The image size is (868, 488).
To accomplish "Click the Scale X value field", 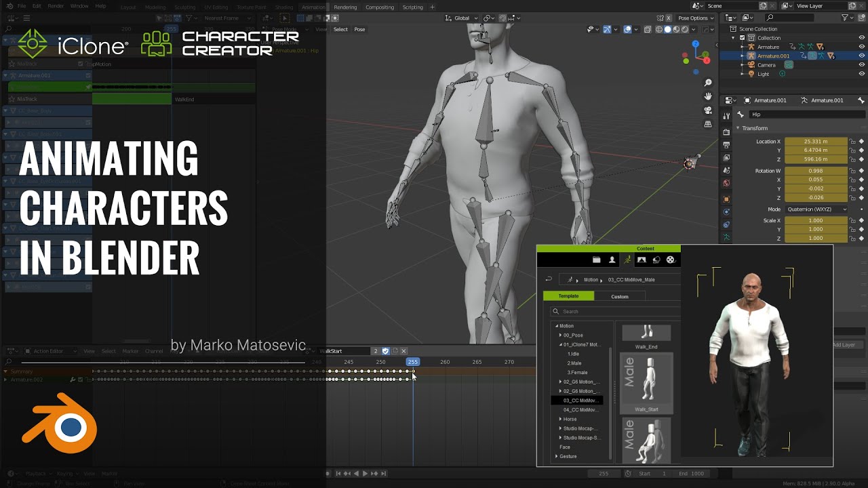I will [816, 220].
